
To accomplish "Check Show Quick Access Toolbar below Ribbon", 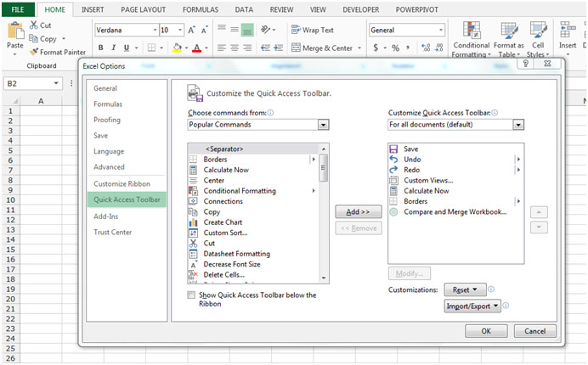I will 191,295.
